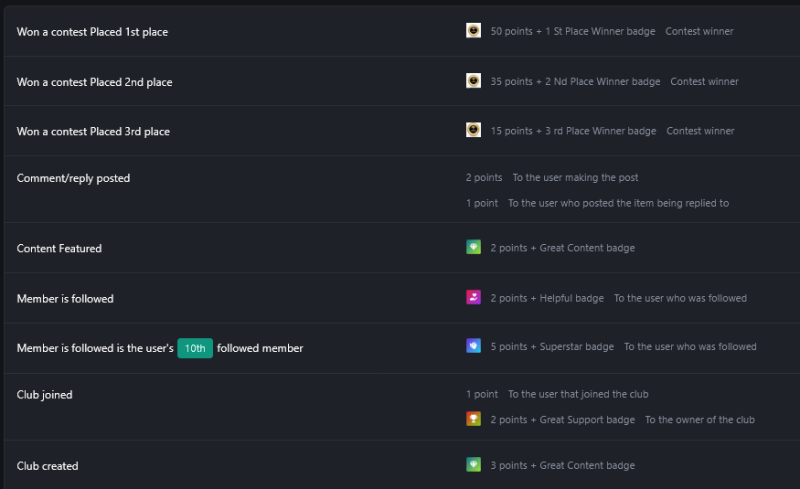The height and width of the screenshot is (489, 800).
Task: Click the 1st place winner badge icon
Action: pos(473,31)
